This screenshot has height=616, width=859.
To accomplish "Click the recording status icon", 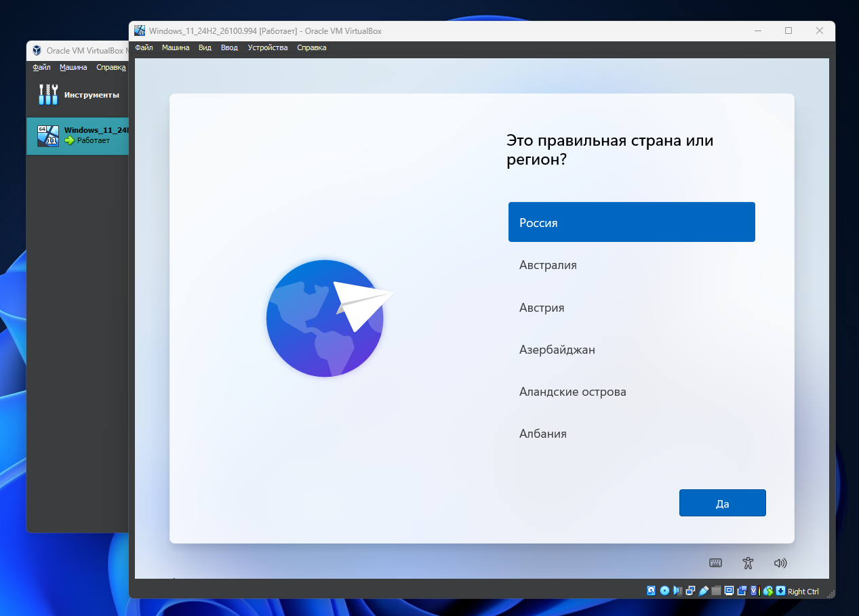I will pyautogui.click(x=742, y=591).
